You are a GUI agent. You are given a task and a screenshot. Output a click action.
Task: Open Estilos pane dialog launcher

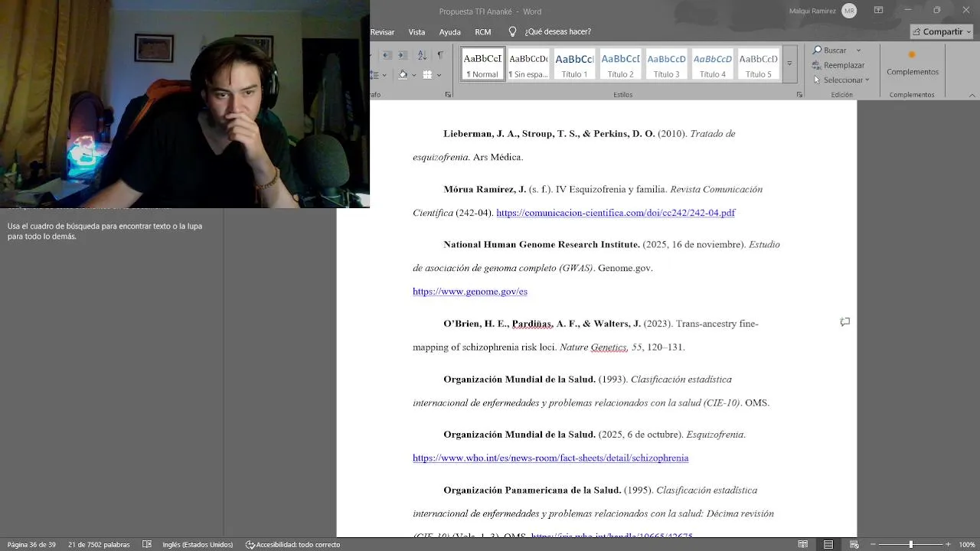[799, 95]
